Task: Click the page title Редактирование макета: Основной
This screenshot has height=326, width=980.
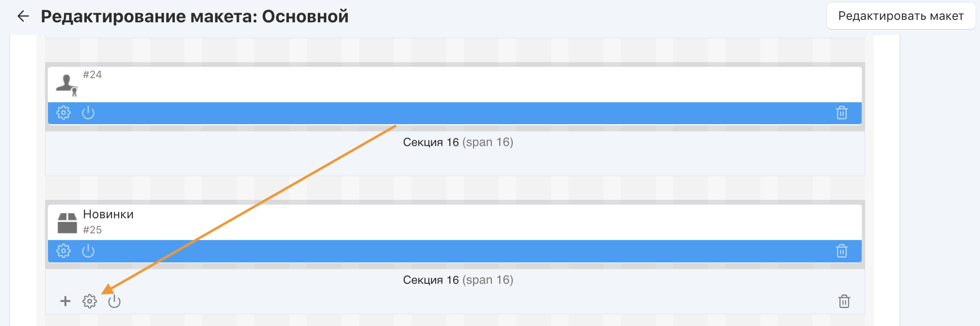Action: tap(194, 16)
